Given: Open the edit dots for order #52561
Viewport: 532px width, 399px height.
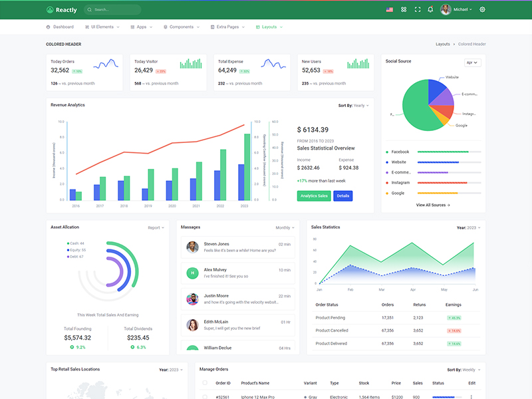Looking at the screenshot, I should [x=471, y=396].
